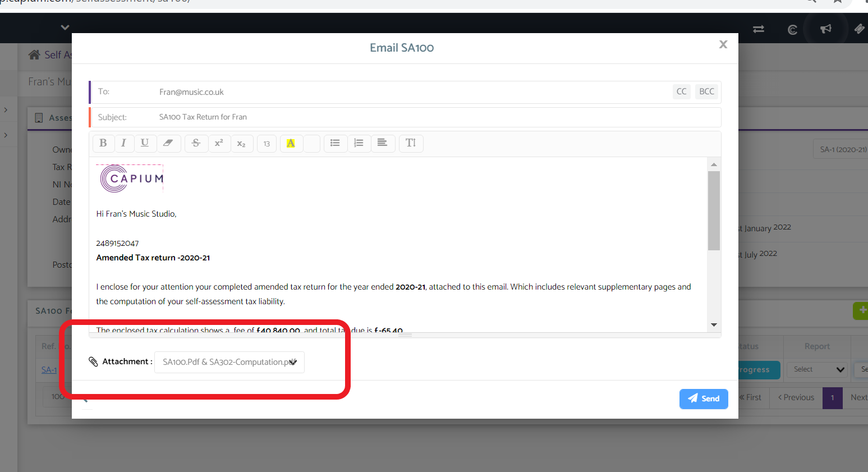Go to Next page in pagination
Image resolution: width=868 pixels, height=472 pixels.
click(858, 397)
